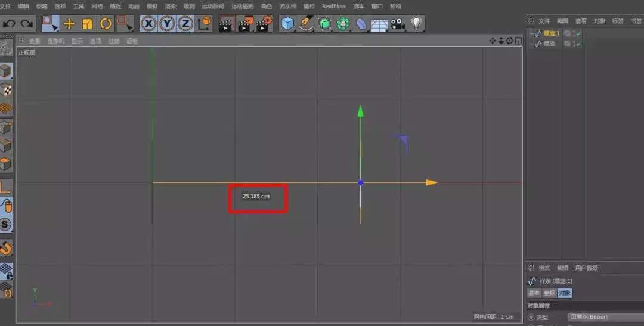644x326 pixels.
Task: Toggle the green checkmark for 螺旋.1
Action: [578, 33]
